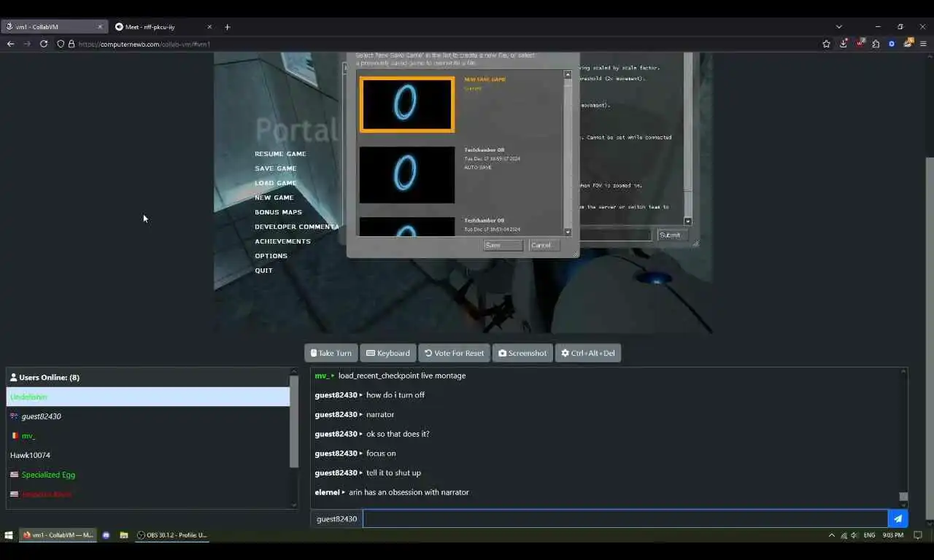Select the Testchamber 08 AUTO-SAVE thumbnail
Image resolution: width=934 pixels, height=560 pixels.
click(x=407, y=175)
